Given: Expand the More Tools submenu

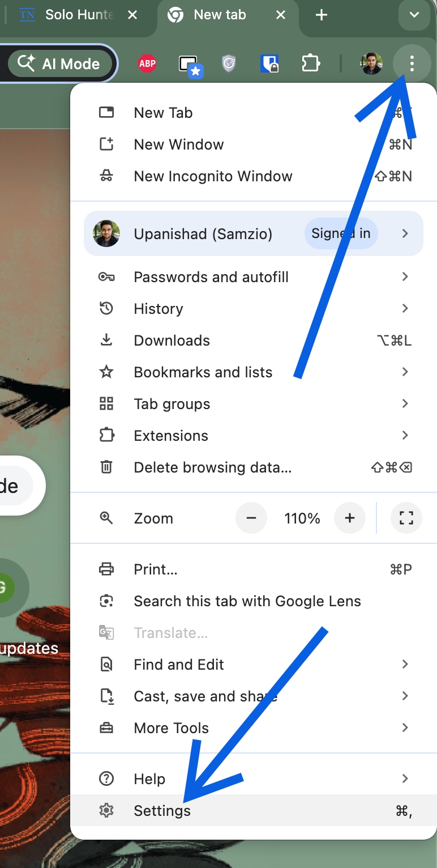Looking at the screenshot, I should coord(171,728).
